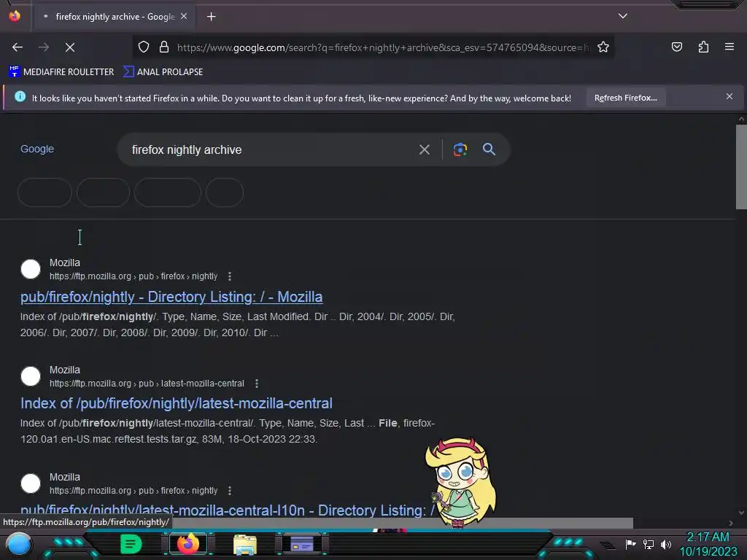Open the green notes app in taskbar

tap(131, 544)
